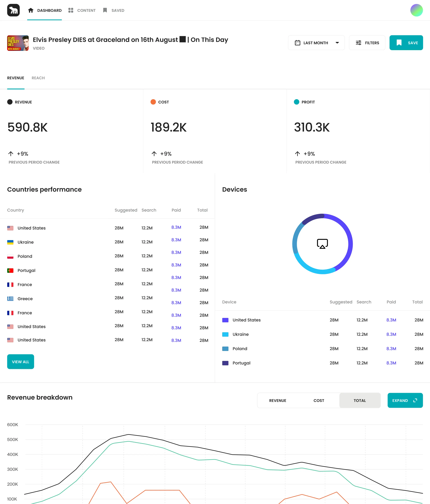The width and height of the screenshot is (430, 504).
Task: Select the Total chart toggle
Action: tap(360, 401)
